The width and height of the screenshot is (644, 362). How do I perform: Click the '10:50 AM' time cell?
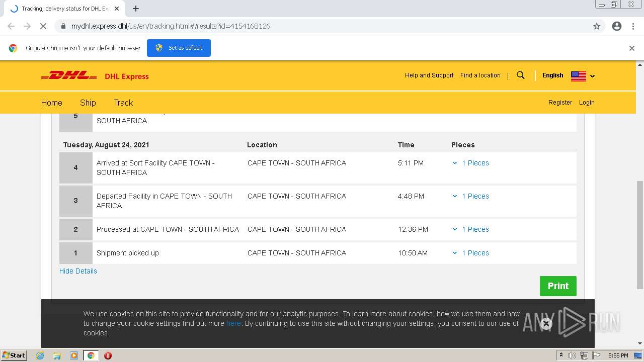pyautogui.click(x=413, y=253)
